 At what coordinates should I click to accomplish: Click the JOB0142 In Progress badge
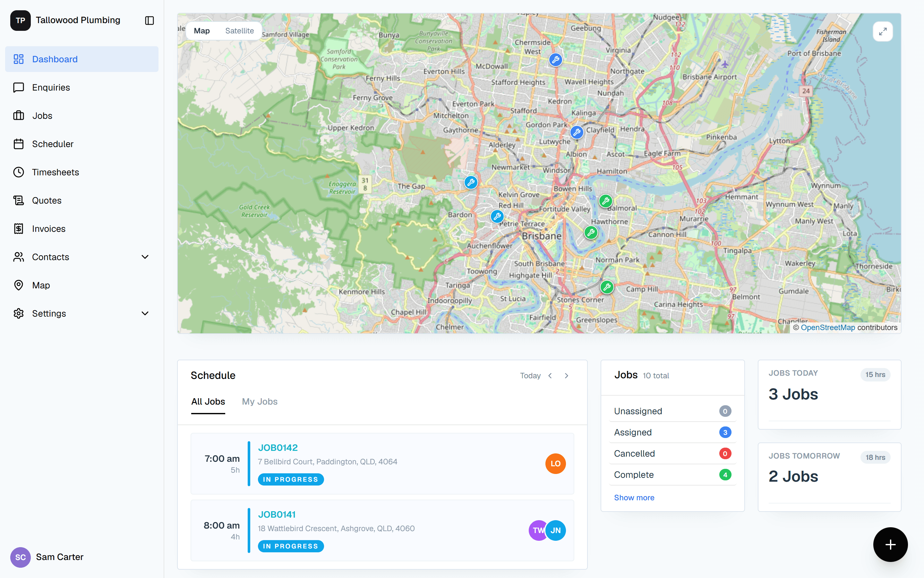pyautogui.click(x=291, y=479)
